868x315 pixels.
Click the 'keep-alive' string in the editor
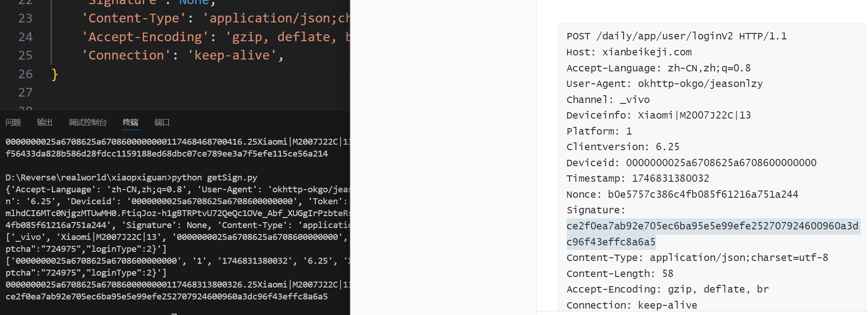coord(232,55)
